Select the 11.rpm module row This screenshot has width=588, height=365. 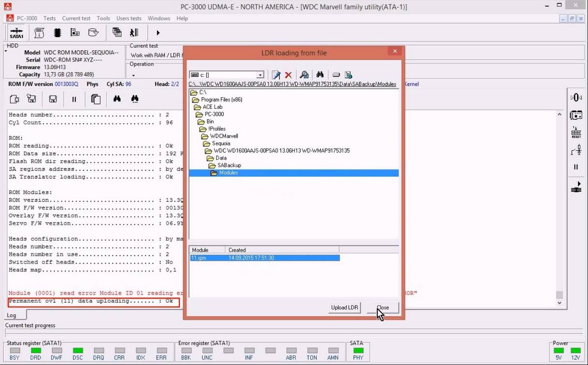[199, 258]
